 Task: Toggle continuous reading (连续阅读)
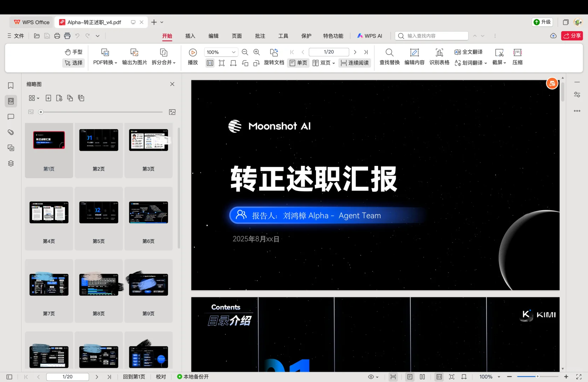[355, 63]
